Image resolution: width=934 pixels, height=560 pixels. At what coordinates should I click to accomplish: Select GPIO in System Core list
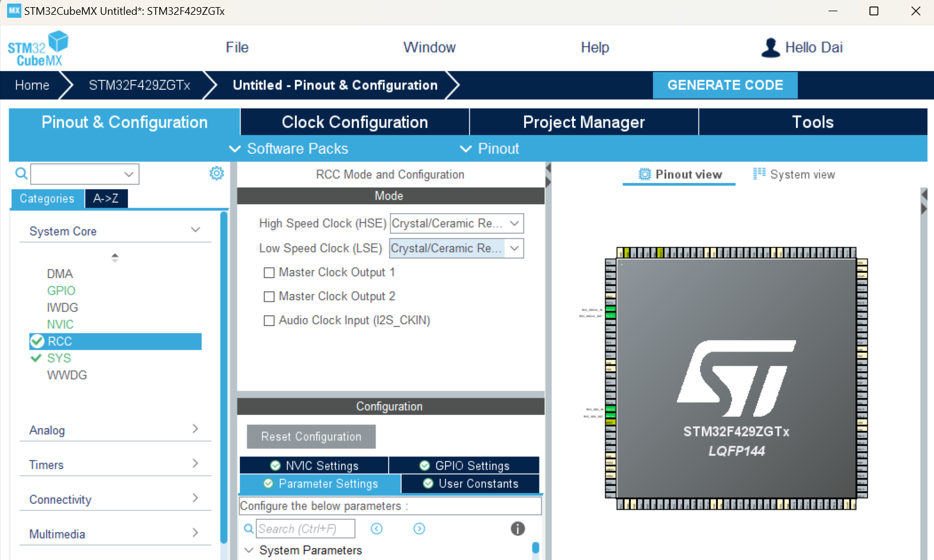point(61,291)
